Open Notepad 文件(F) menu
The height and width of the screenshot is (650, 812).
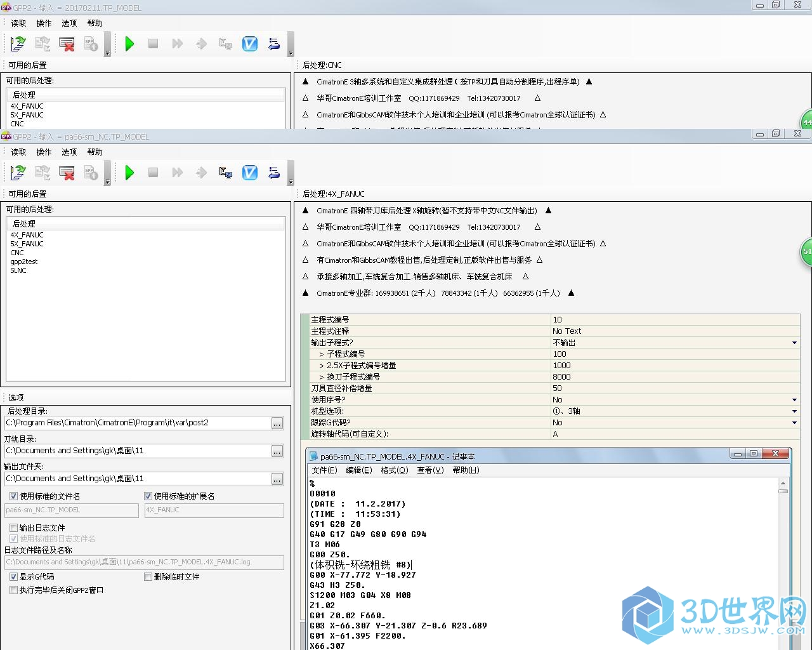click(x=324, y=470)
